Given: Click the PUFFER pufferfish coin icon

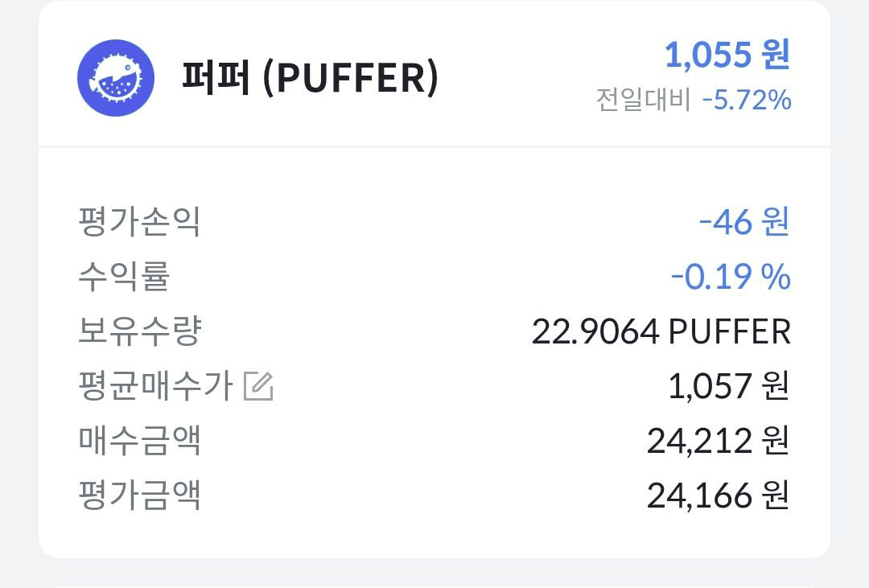Looking at the screenshot, I should click(x=116, y=77).
